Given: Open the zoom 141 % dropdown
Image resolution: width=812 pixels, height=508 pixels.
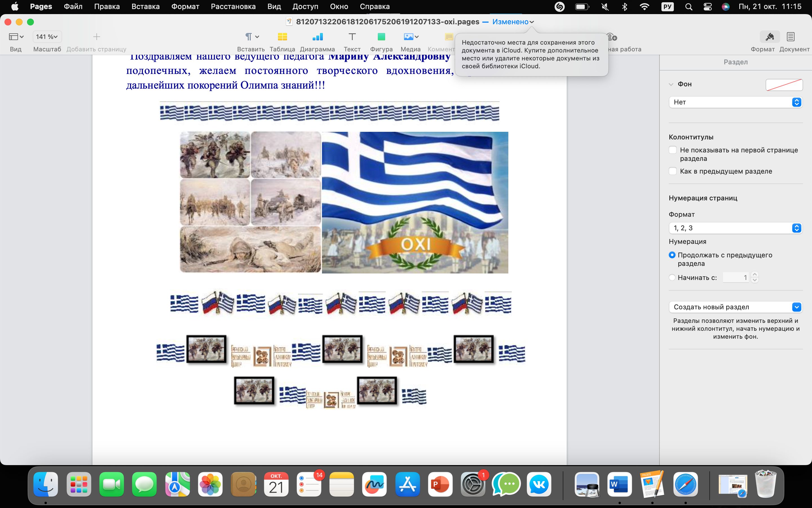Looking at the screenshot, I should 47,37.
